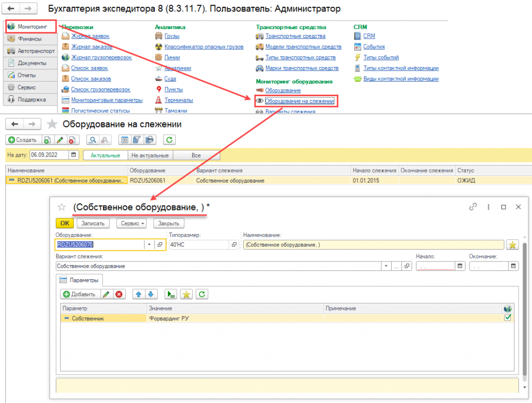Open the calendar beside the На дату field
The image size is (532, 403).
74,155
